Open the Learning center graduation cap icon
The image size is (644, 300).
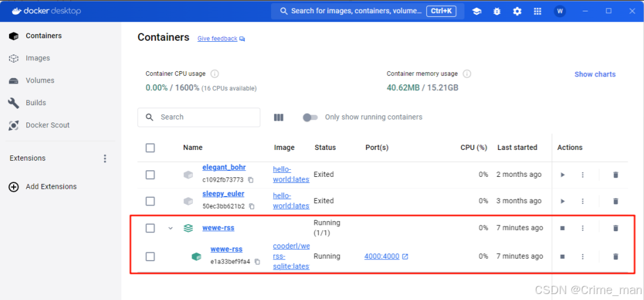pyautogui.click(x=477, y=11)
